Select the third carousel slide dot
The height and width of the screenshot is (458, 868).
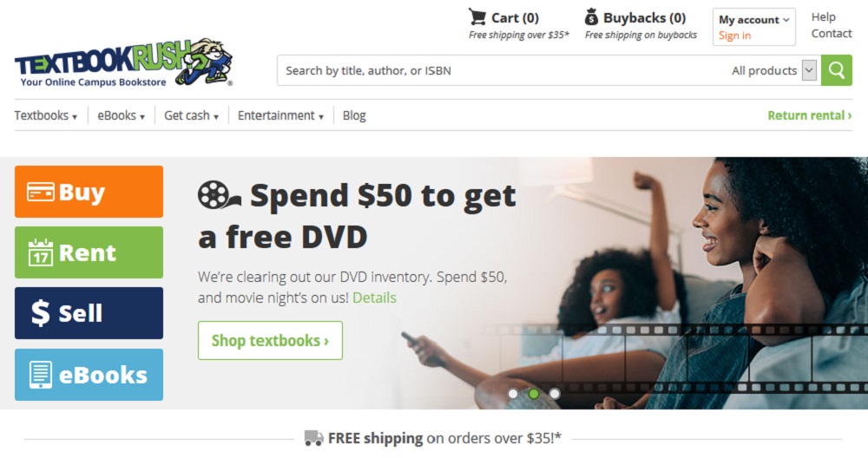pos(555,393)
